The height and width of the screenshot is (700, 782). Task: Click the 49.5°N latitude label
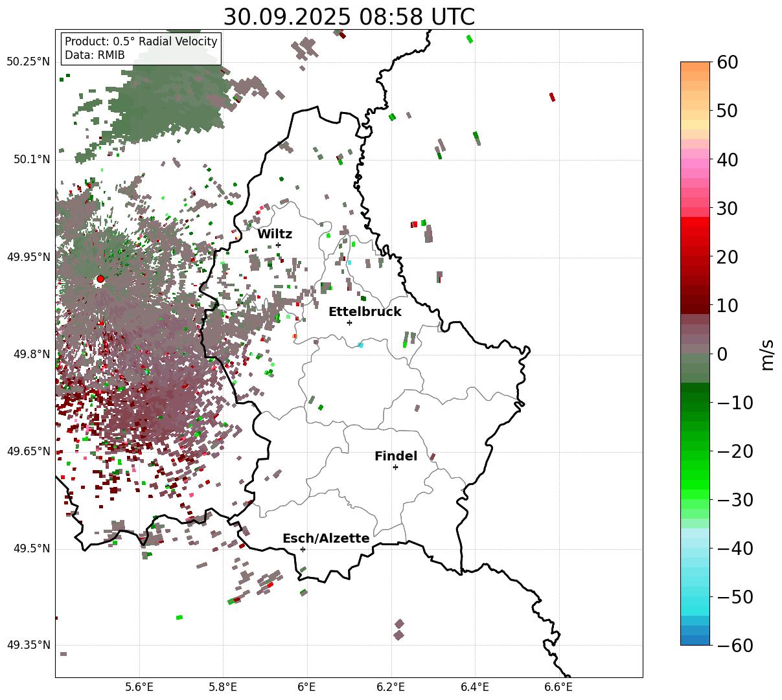tap(31, 548)
